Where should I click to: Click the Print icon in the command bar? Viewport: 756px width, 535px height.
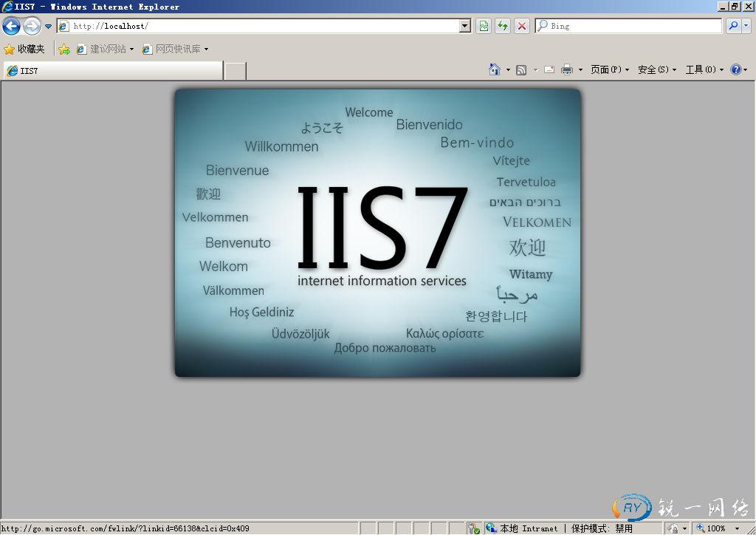(x=567, y=69)
